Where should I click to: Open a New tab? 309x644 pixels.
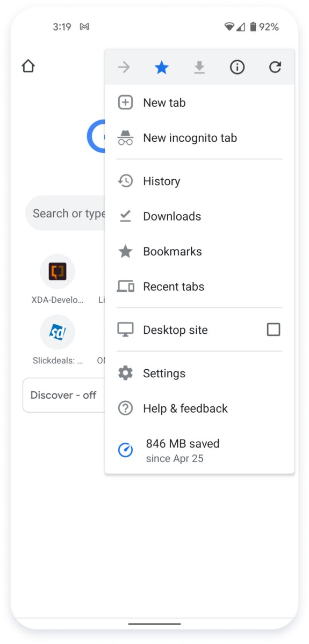point(199,103)
